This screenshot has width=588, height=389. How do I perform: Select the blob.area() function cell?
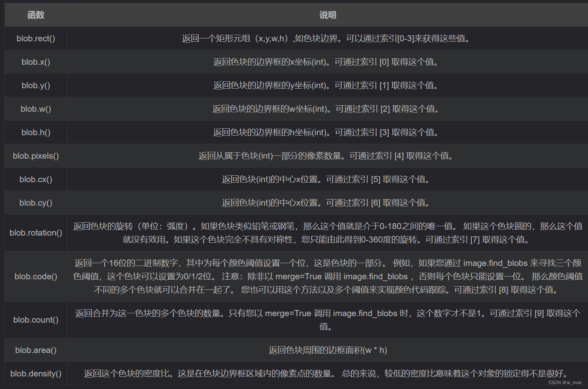(36, 350)
